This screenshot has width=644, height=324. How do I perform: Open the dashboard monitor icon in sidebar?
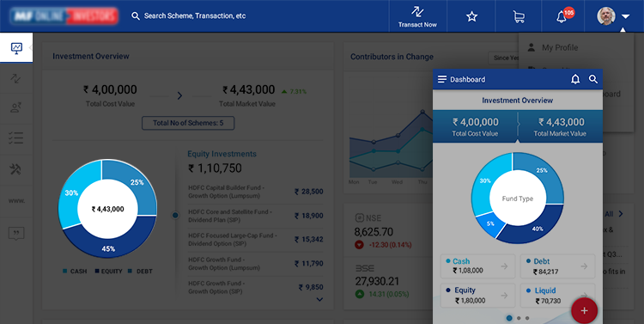(x=16, y=48)
